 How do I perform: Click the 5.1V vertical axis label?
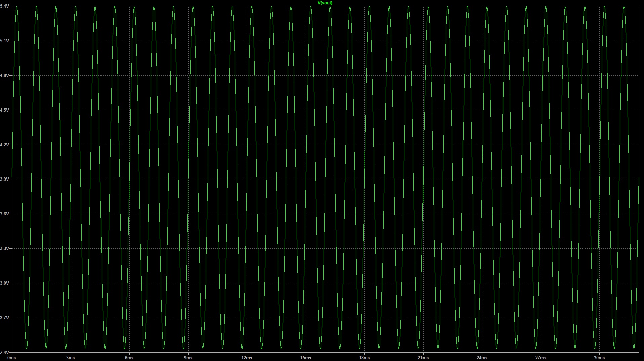click(5, 41)
